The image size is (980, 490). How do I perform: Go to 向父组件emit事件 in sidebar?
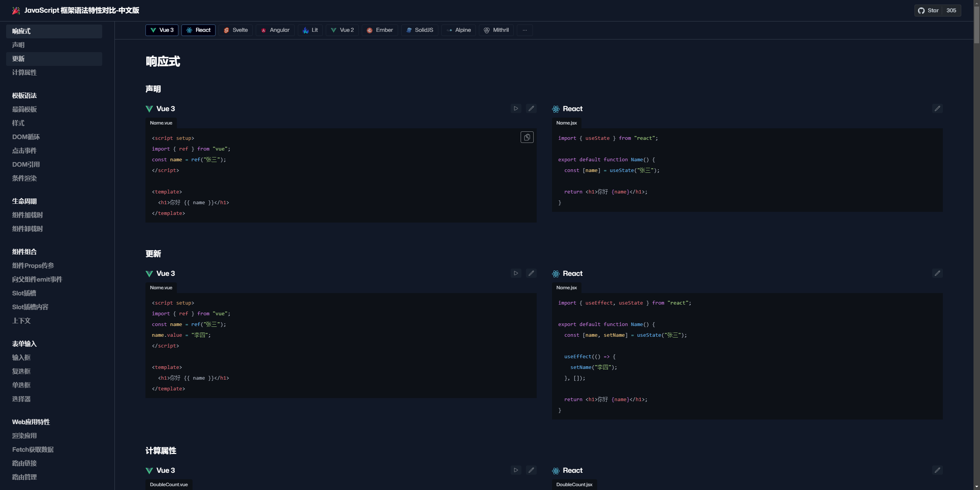(54, 279)
